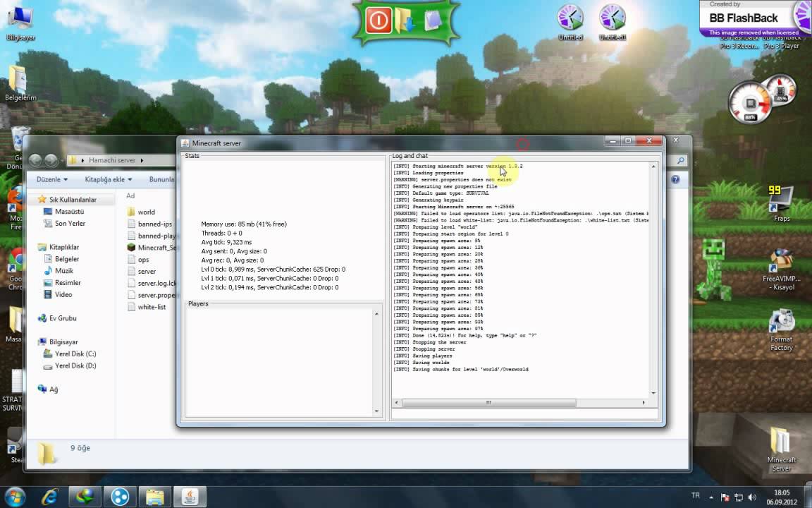Screen dimensions: 812x508
Task: Click the Windows Start button
Action: pos(15,497)
